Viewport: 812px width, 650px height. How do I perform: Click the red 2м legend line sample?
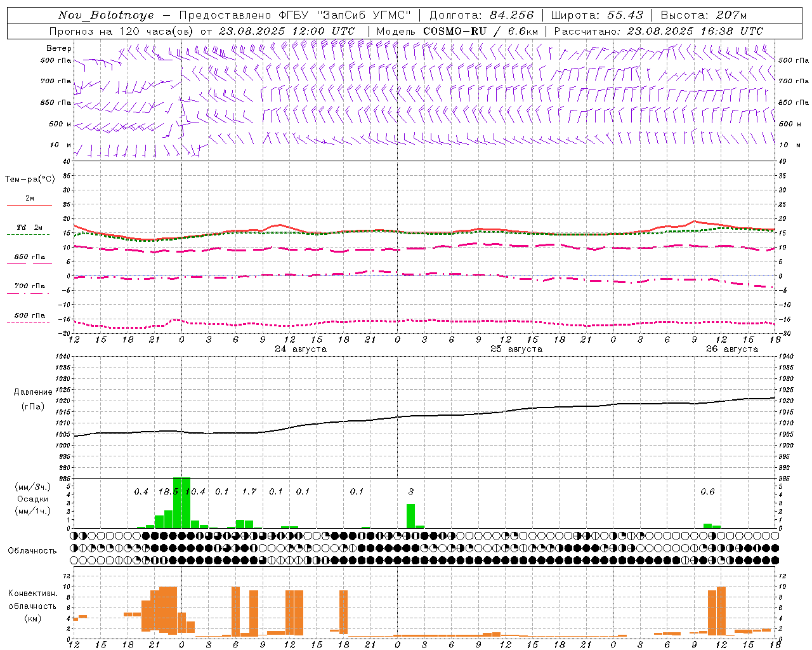pyautogui.click(x=29, y=205)
